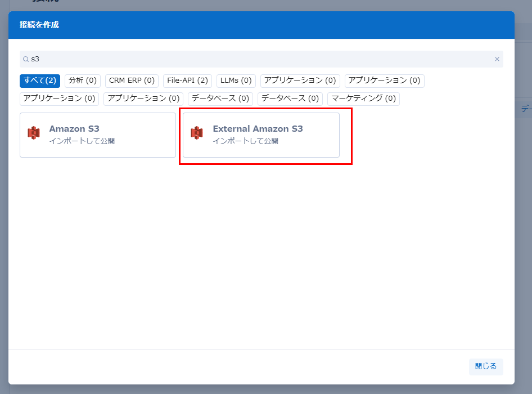Viewport: 532px width, 394px height.
Task: Filter connectors by 分析 (0)
Action: click(83, 80)
